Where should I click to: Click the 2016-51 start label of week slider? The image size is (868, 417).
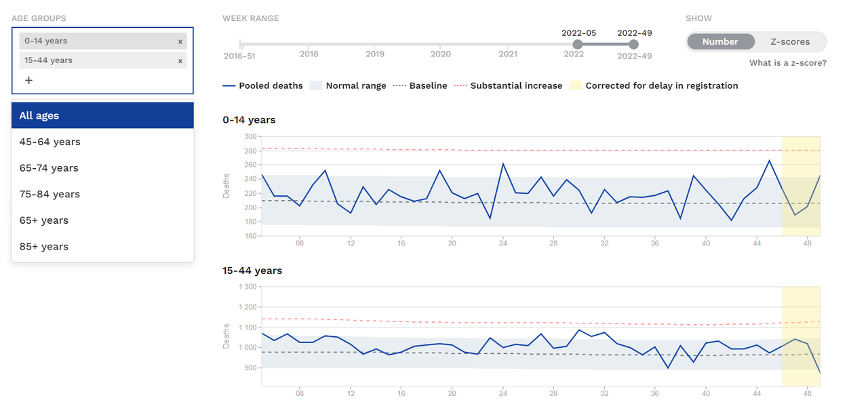239,56
